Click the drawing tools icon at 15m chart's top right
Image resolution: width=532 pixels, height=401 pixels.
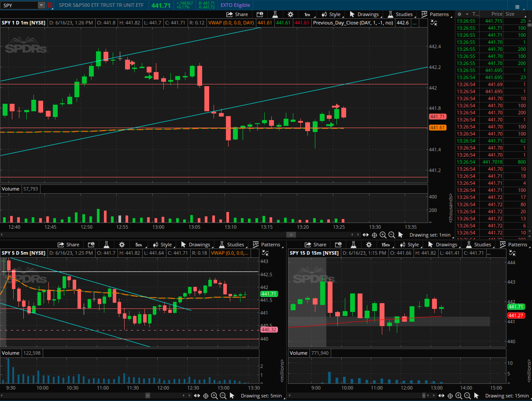pos(512,253)
